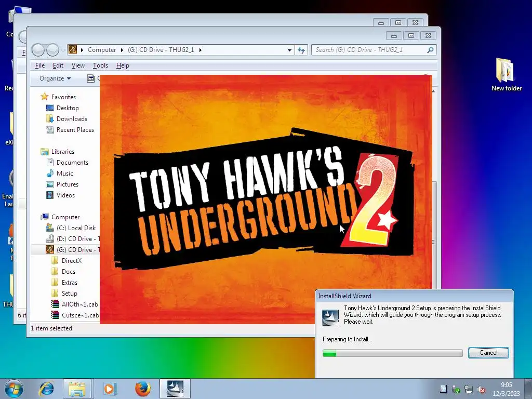This screenshot has height=399, width=532.
Task: Click the Forward navigation arrow in Explorer
Action: coord(52,50)
